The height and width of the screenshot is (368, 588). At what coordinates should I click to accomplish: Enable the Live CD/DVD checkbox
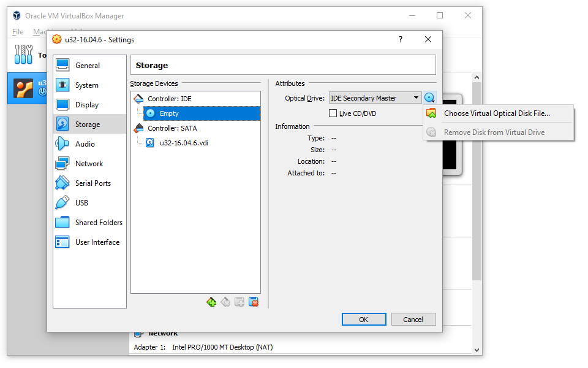[x=333, y=113]
